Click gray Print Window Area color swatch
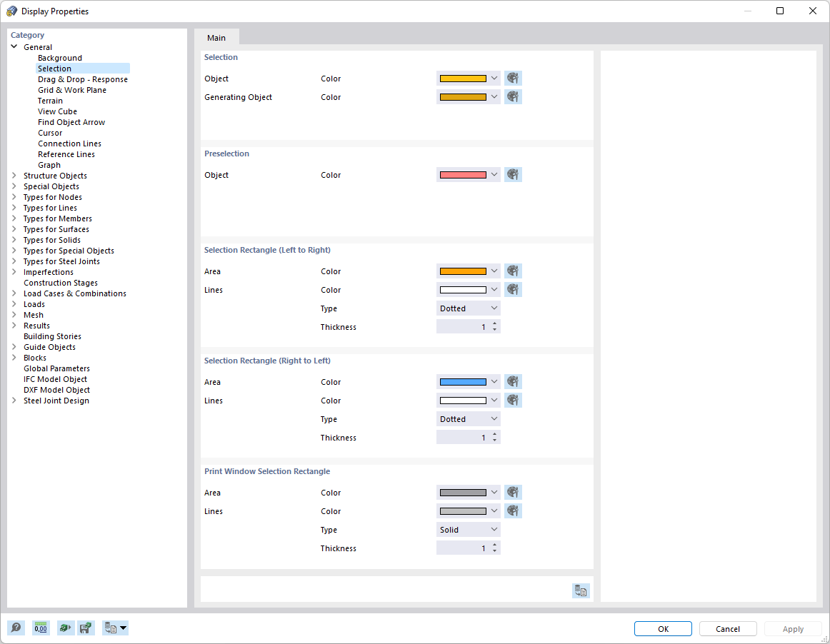 463,492
